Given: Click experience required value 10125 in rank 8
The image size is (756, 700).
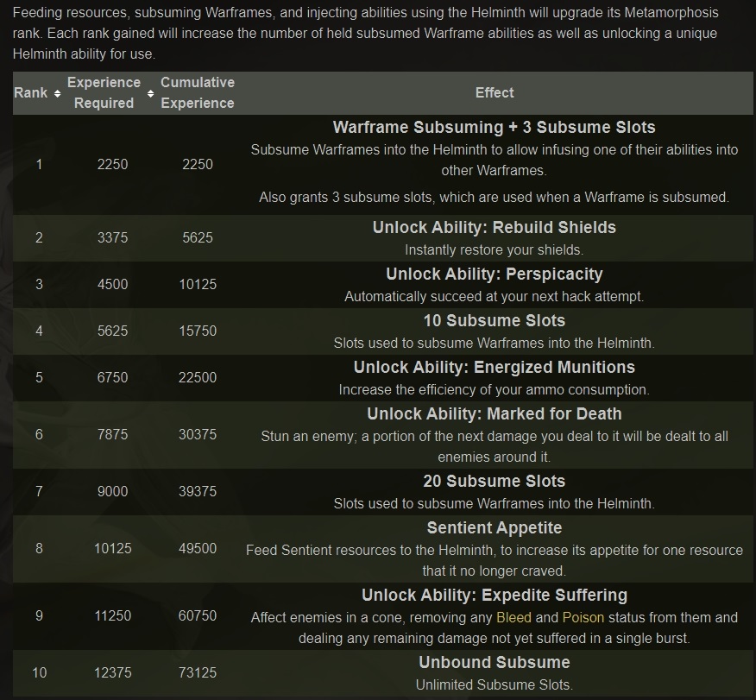Looking at the screenshot, I should 112,549.
